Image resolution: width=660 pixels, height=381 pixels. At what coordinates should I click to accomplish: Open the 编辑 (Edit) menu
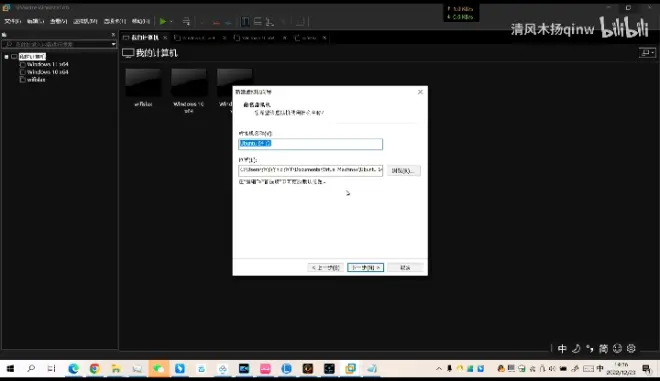(x=35, y=21)
